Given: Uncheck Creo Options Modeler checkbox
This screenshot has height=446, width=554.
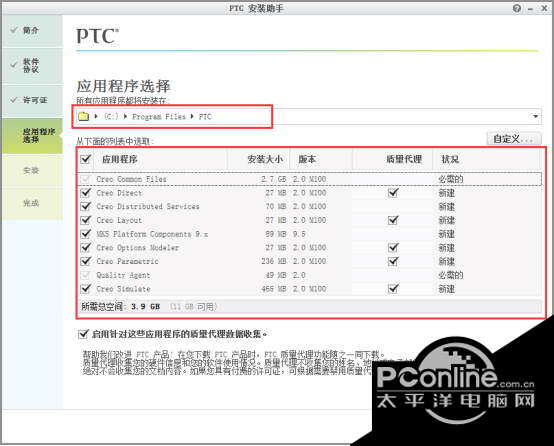Looking at the screenshot, I should (x=86, y=247).
